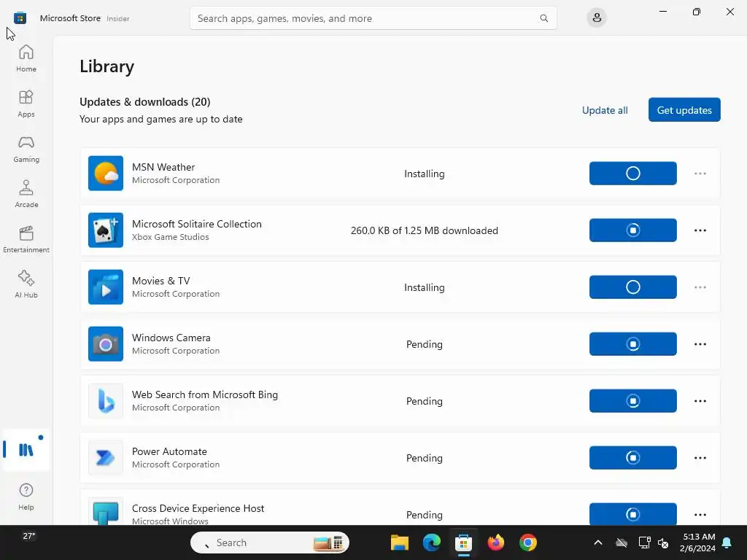
Task: Click the search magnifier icon
Action: click(x=543, y=18)
